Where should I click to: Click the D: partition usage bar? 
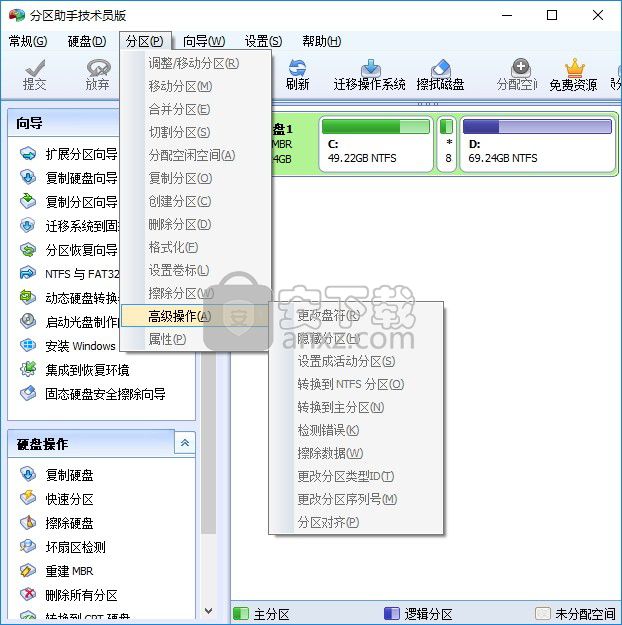point(537,126)
